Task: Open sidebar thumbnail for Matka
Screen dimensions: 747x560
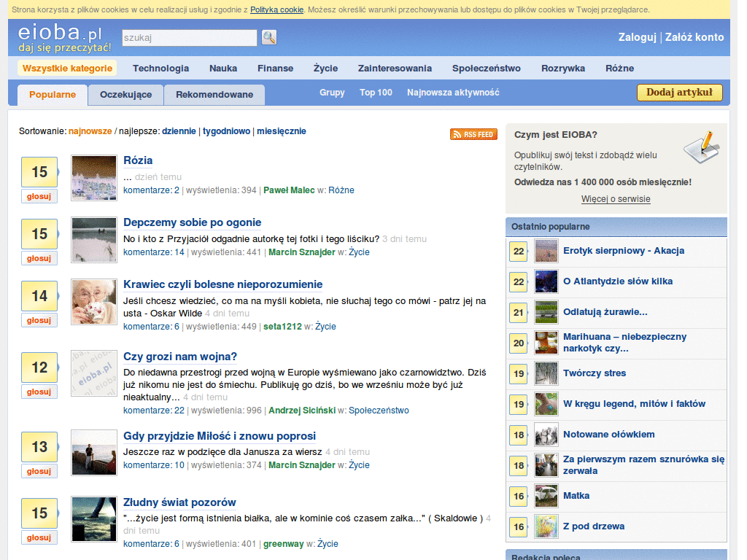Action: coord(546,496)
